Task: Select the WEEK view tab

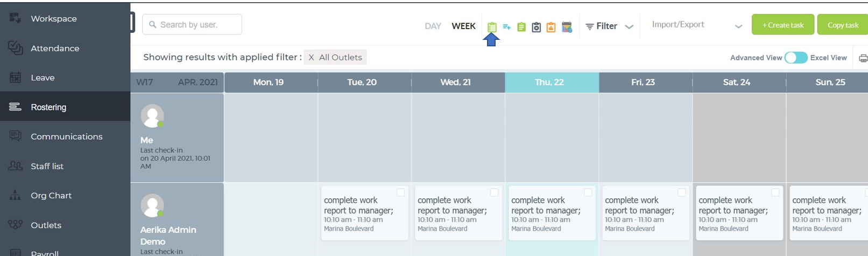Action: [x=463, y=26]
